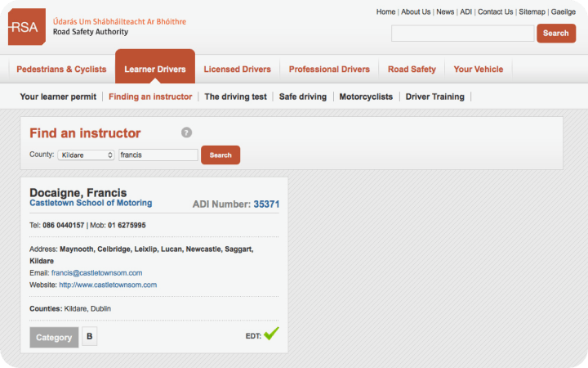Click the ADI header link
588x368 pixels.
point(466,11)
